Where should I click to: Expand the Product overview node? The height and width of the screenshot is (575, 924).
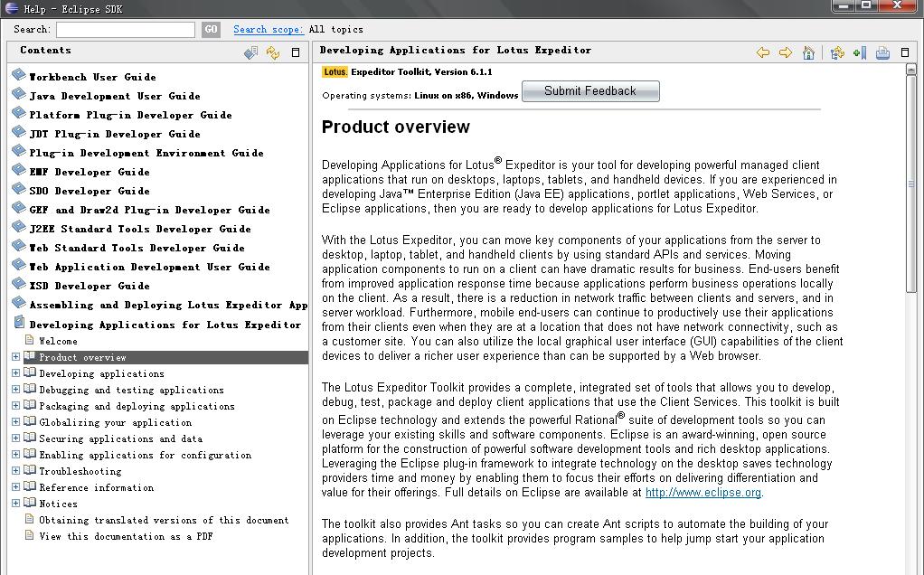pos(15,357)
